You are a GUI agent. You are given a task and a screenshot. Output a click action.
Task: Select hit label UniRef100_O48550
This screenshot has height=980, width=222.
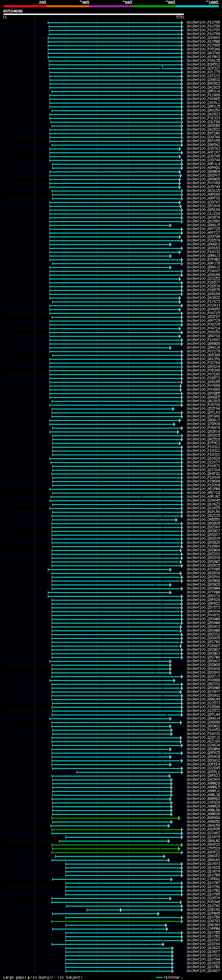[x=203, y=520]
